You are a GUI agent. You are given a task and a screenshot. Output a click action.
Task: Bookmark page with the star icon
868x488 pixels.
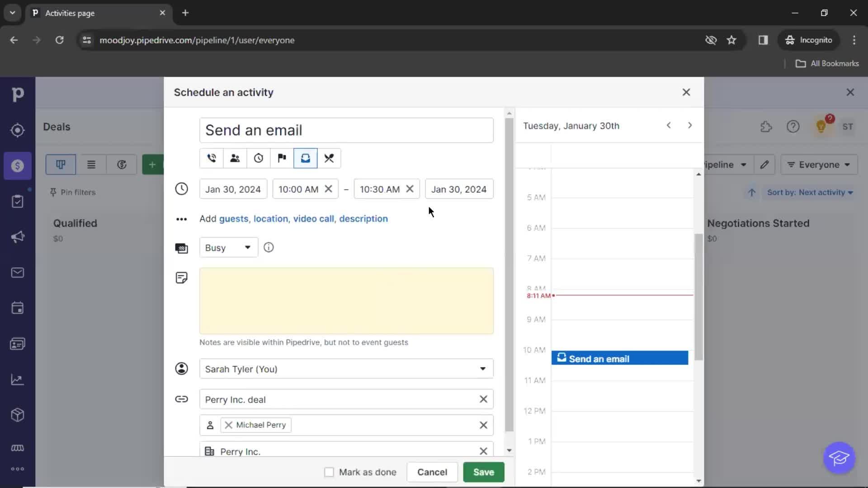(x=731, y=40)
